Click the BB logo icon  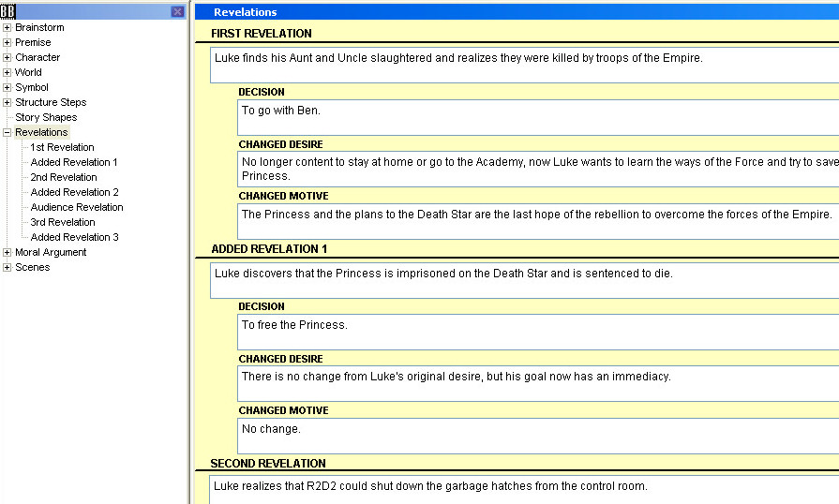point(8,11)
